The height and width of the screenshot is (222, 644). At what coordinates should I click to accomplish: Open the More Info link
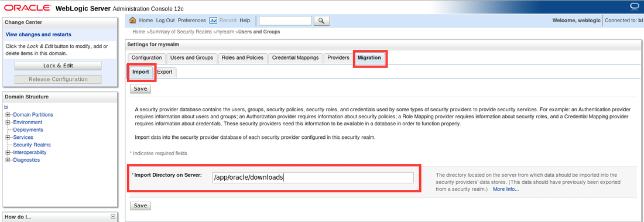506,189
